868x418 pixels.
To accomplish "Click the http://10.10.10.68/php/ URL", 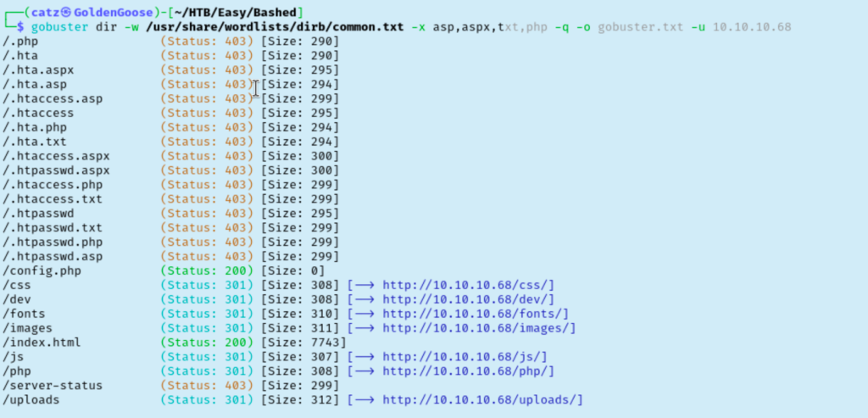I will tap(468, 371).
